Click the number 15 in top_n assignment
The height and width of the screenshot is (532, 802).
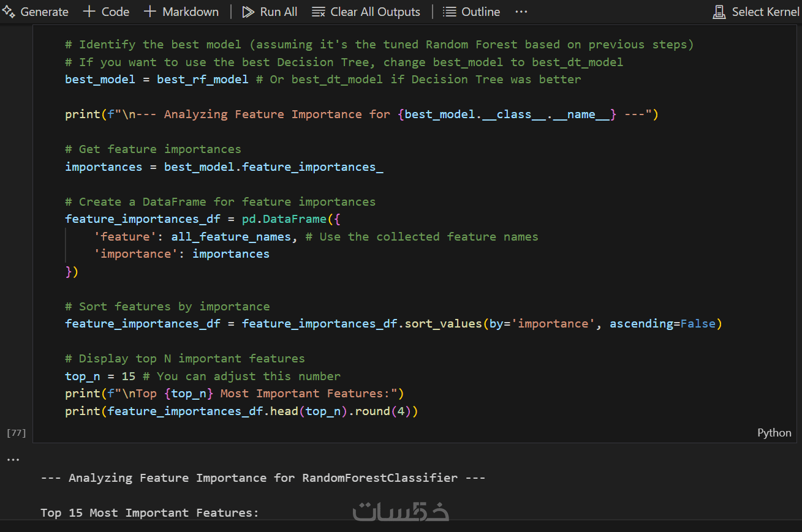tap(129, 376)
